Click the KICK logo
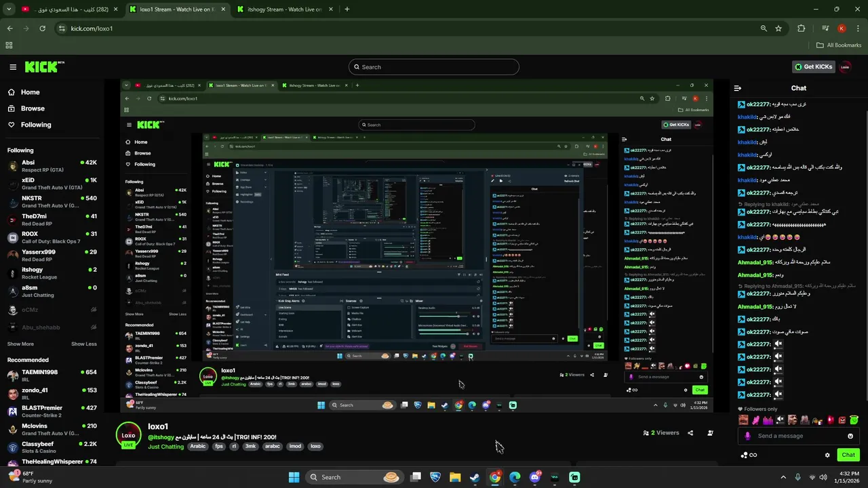Screen dimensions: 868x488 pyautogui.click(x=45, y=66)
